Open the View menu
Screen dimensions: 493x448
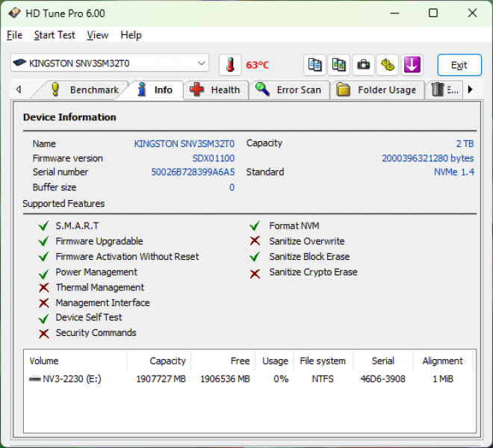click(97, 35)
